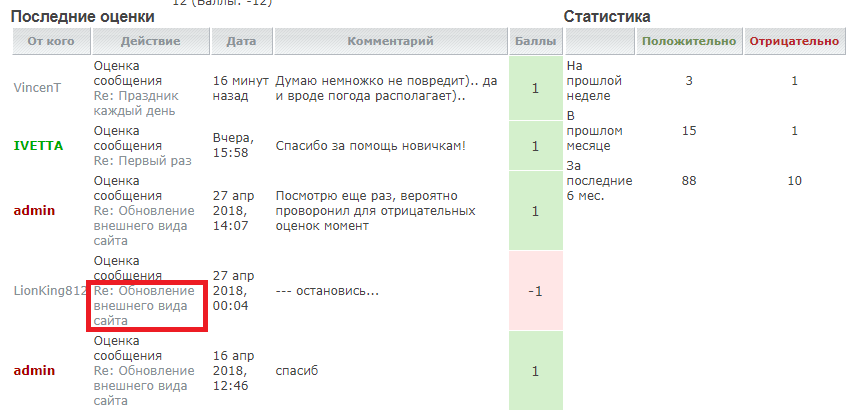Viewport: 858px width, 411px height.
Task: Click admin in the 14:07 rating row
Action: point(34,211)
